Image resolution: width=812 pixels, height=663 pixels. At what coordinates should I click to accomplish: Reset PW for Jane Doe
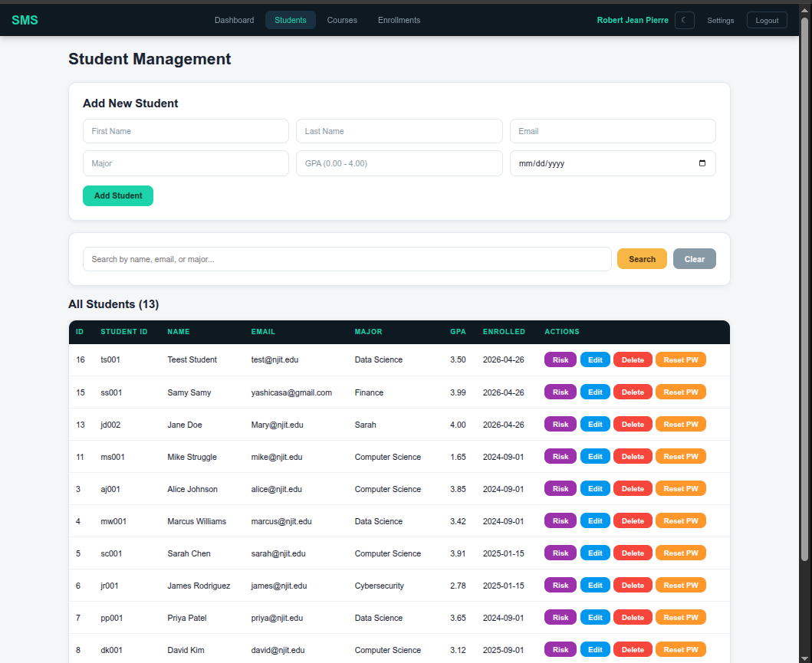(x=680, y=425)
